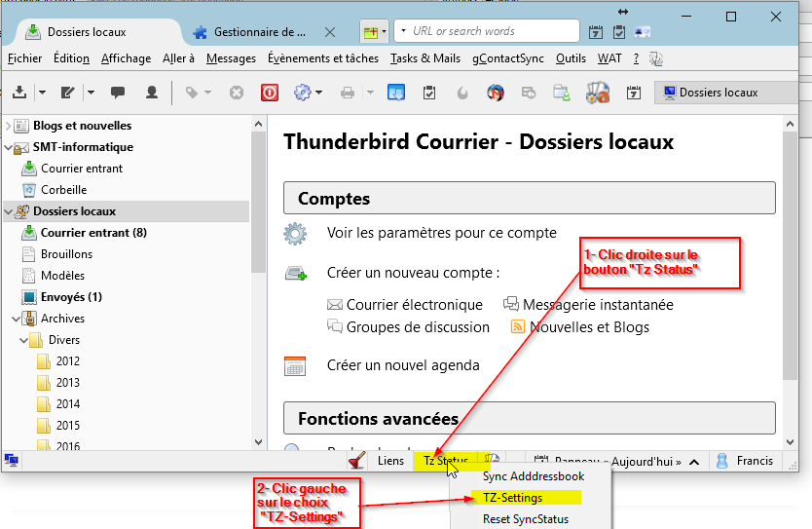Click Voir les paramètres pour ce compte
This screenshot has width=812, height=529.
point(442,233)
